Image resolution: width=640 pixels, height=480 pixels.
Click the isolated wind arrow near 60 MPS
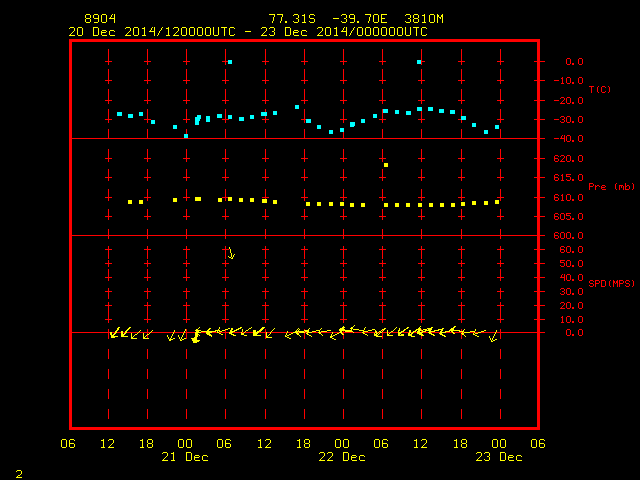(231, 253)
